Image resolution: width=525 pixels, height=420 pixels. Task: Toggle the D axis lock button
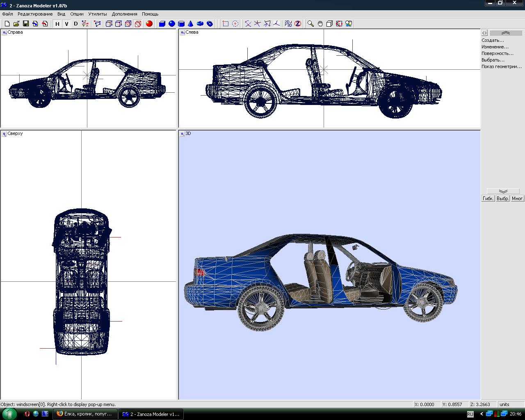click(75, 24)
